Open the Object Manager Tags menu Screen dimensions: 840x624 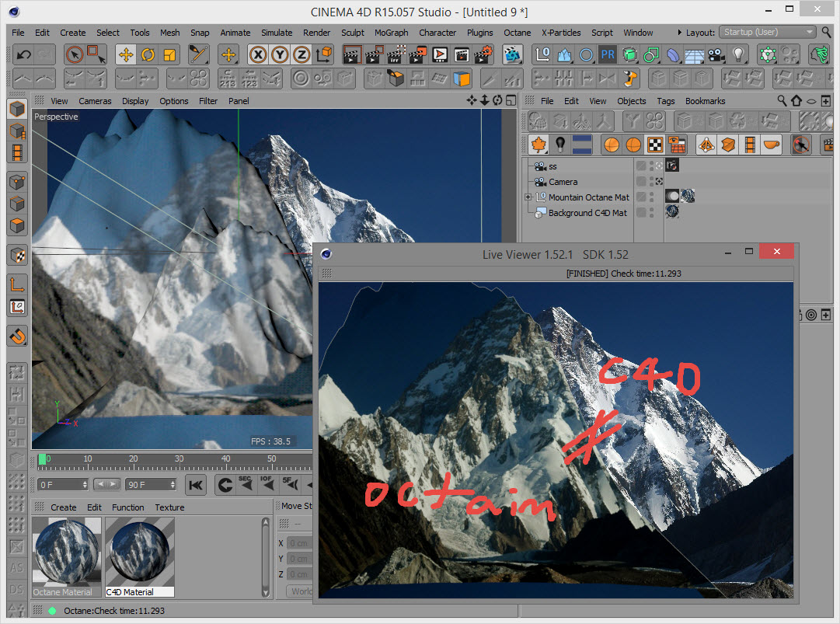coord(665,101)
